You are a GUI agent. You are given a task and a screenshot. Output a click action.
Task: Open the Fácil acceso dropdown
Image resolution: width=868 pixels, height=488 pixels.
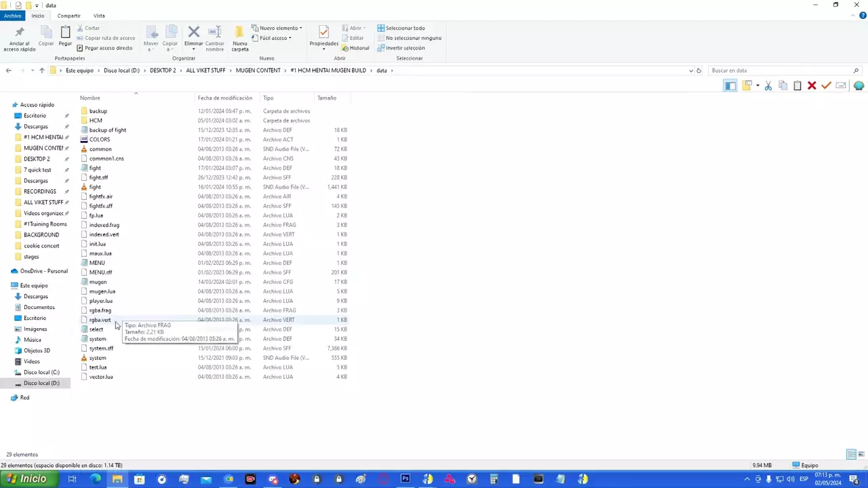tap(275, 38)
